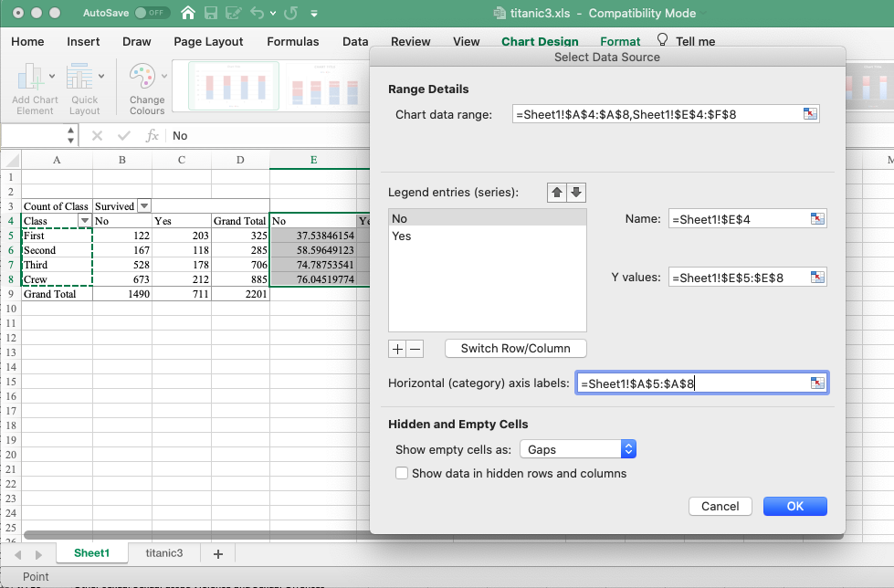Add a new legend series with plus
This screenshot has height=588, width=894.
click(x=397, y=349)
